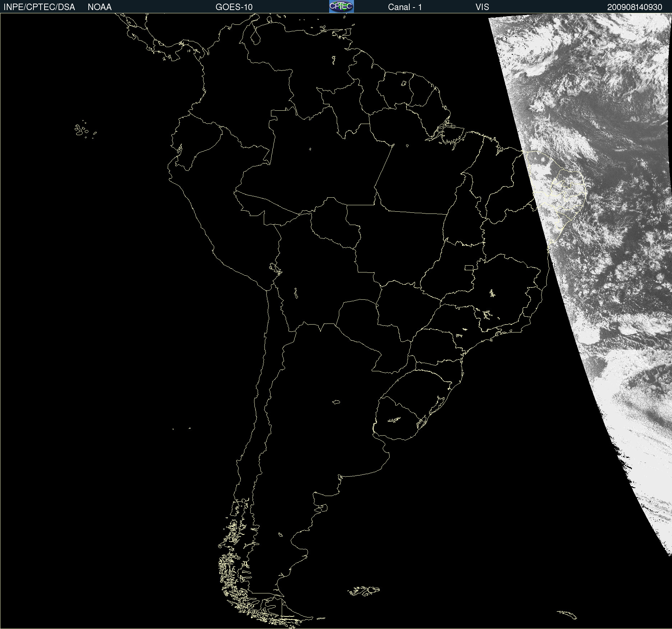Viewport: 672px width, 629px height.
Task: Click the Lake Titicaca outline
Action: (275, 268)
